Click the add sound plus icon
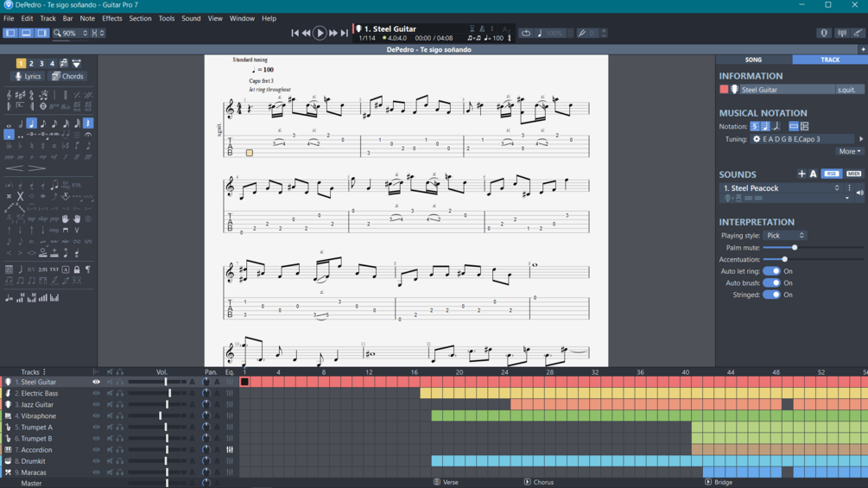The width and height of the screenshot is (868, 488). (x=801, y=174)
